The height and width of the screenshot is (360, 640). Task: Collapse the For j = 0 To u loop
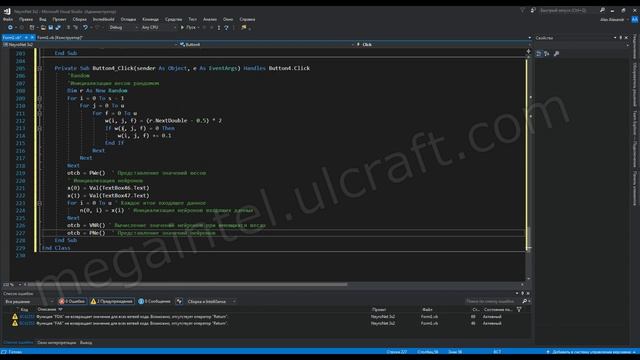coord(40,106)
